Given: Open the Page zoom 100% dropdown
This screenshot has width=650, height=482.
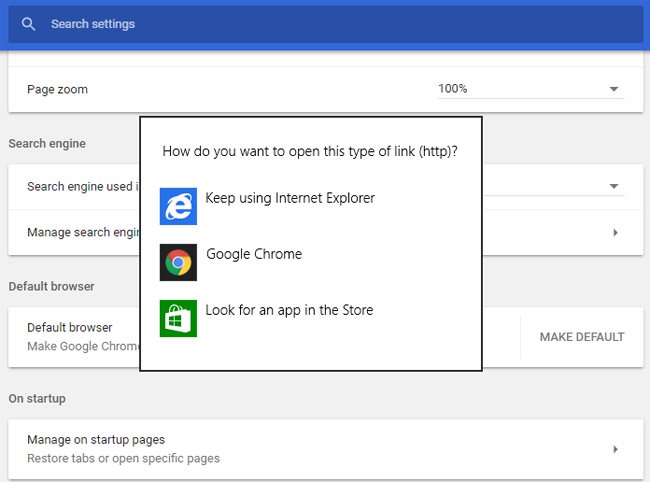Looking at the screenshot, I should 531,89.
